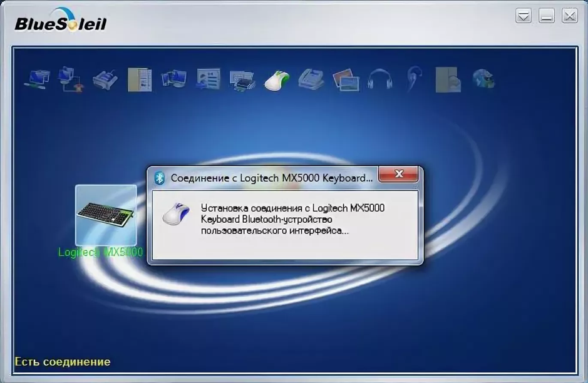Select the Bluetooth Fax service icon

(311, 79)
